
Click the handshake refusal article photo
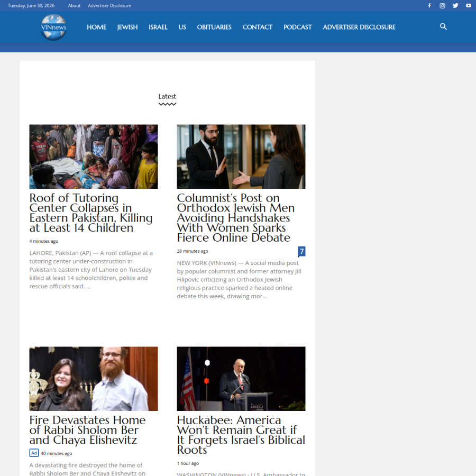pos(241,157)
